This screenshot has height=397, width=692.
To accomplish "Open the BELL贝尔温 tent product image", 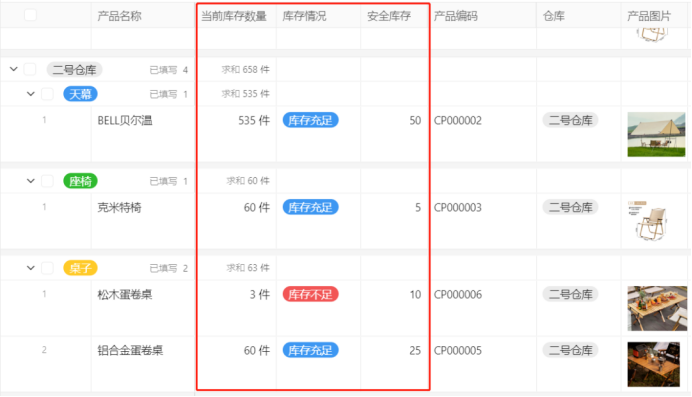I will (x=656, y=135).
